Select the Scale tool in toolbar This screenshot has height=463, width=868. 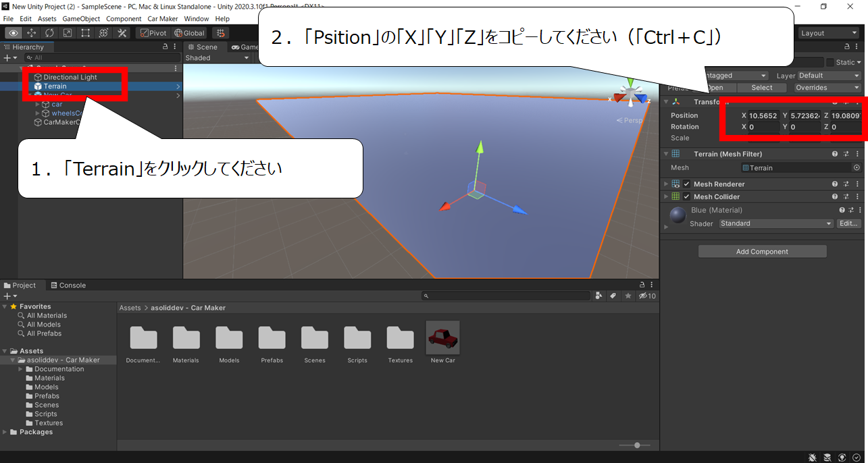[68, 33]
